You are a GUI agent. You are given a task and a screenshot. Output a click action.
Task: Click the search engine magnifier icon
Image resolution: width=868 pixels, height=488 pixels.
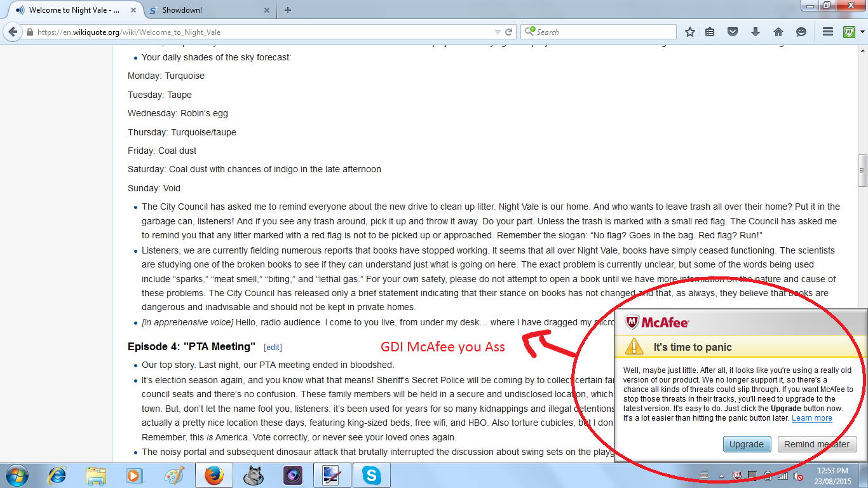pos(529,32)
